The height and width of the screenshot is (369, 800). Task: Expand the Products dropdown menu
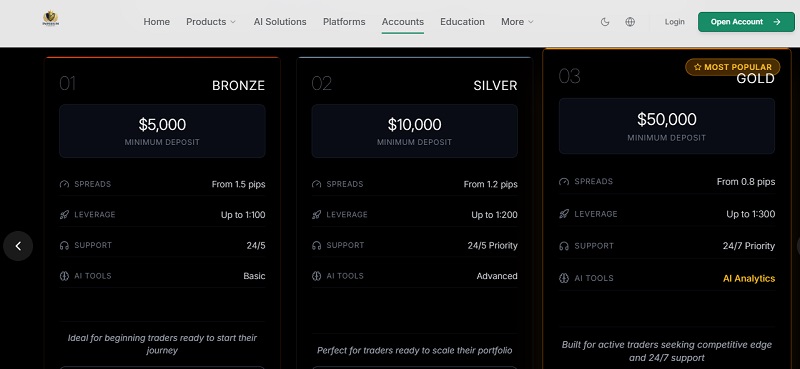tap(211, 22)
